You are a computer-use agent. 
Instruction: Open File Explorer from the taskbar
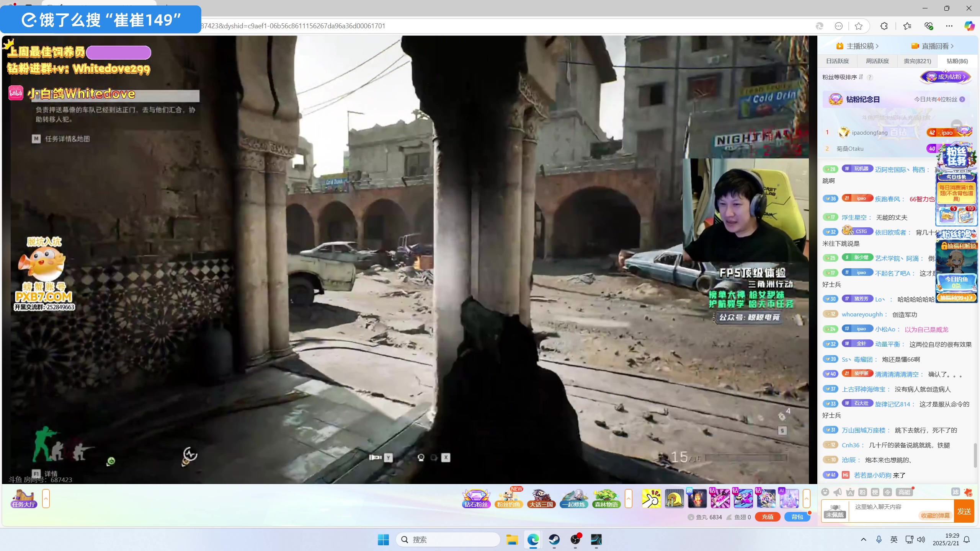[512, 540]
